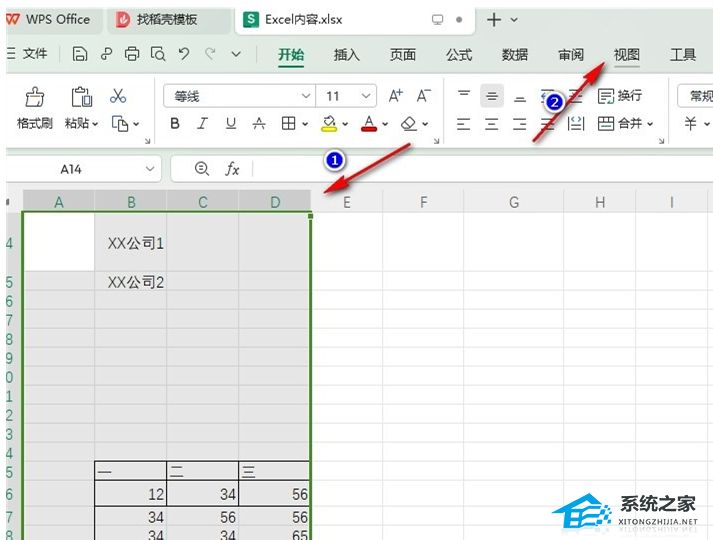Click the formula bar input field
Image resolution: width=713 pixels, height=540 pixels.
click(x=482, y=169)
